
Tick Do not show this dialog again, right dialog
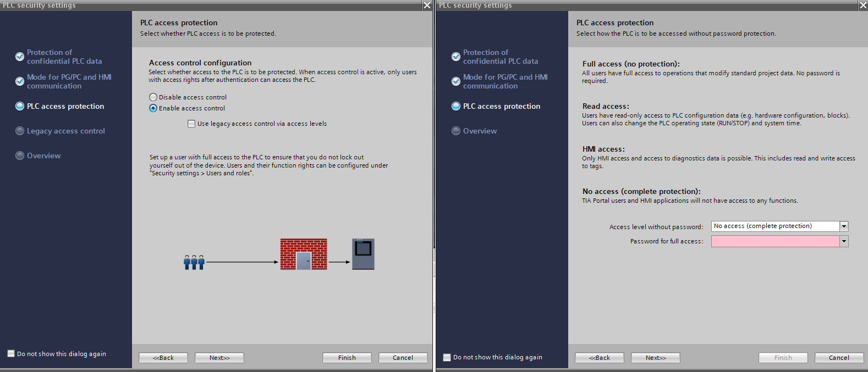(447, 357)
